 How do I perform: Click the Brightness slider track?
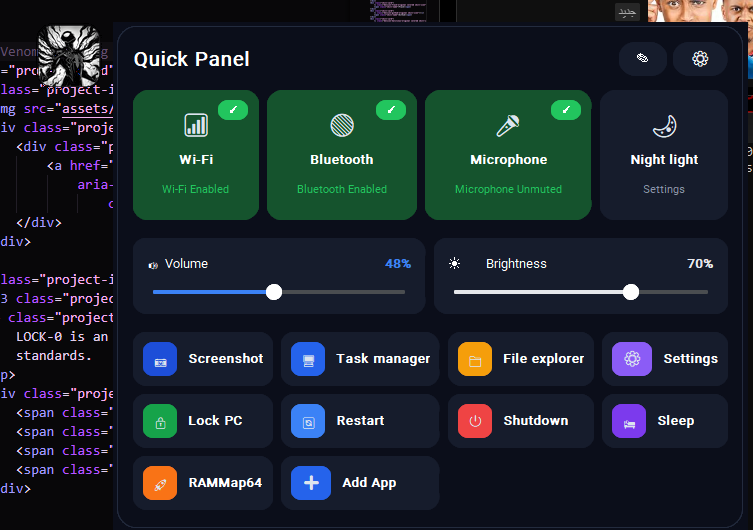point(581,292)
